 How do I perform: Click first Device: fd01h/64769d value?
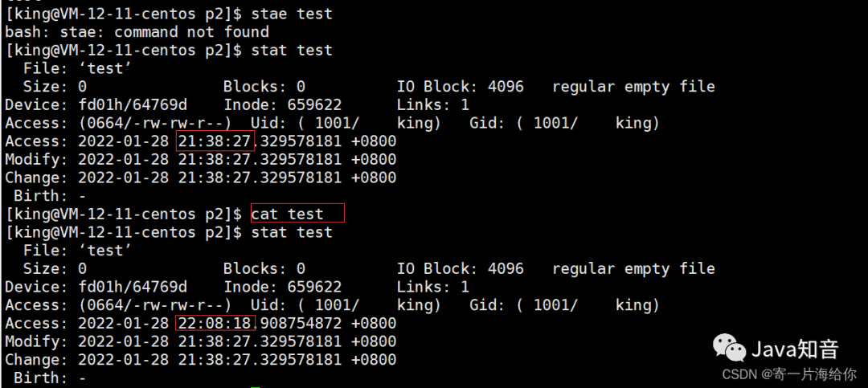point(96,104)
